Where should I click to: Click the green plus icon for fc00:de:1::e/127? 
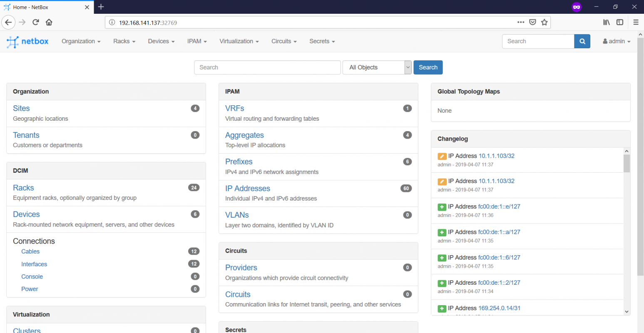pos(442,206)
